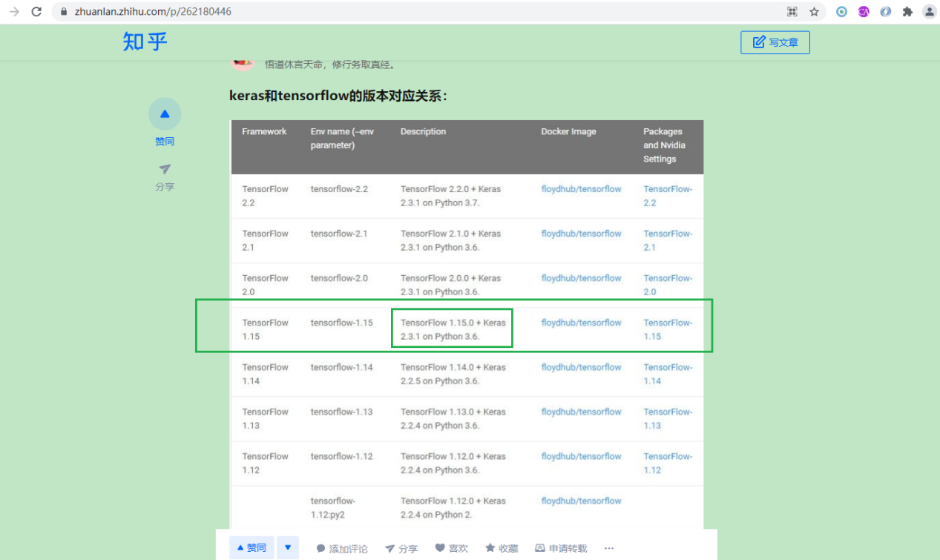
Task: Open the TensorFlow-1.14 packages link
Action: 668,374
